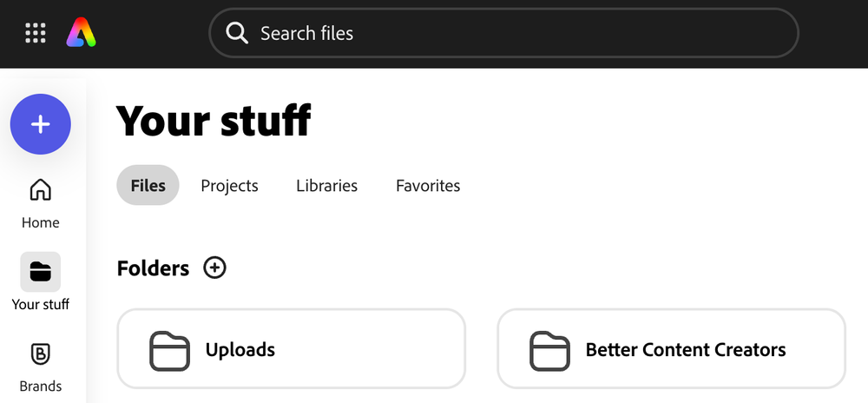Viewport: 868px width, 403px height.
Task: Open the apps grid launcher
Action: tap(36, 33)
